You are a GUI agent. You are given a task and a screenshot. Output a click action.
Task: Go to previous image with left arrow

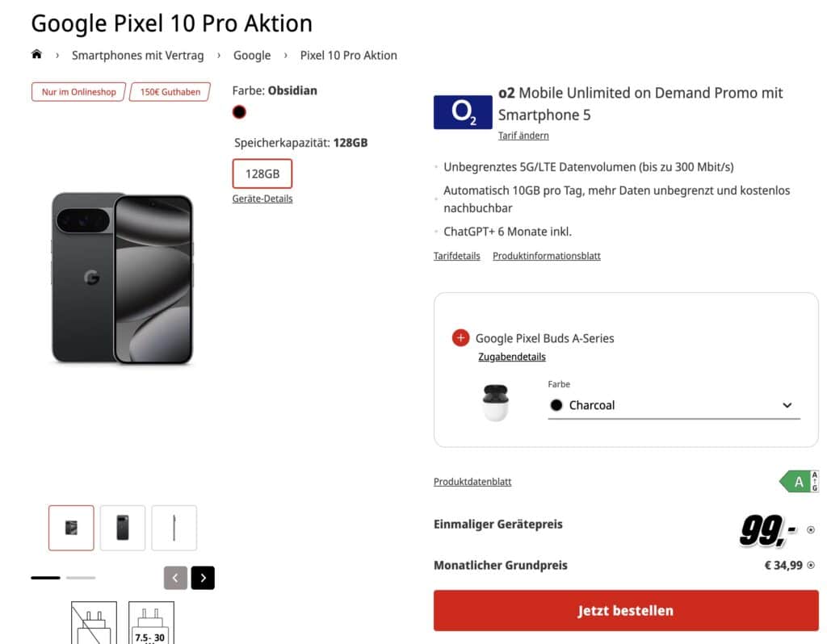(175, 578)
